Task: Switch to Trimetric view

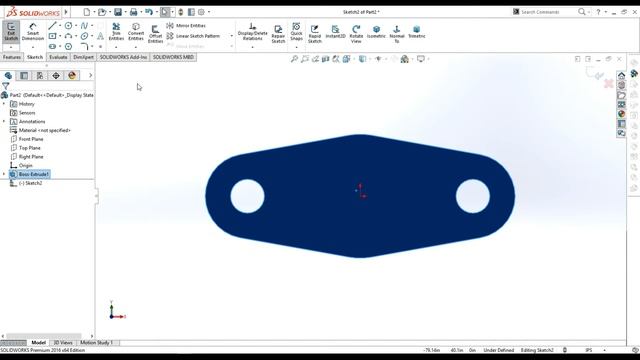Action: pos(417,32)
